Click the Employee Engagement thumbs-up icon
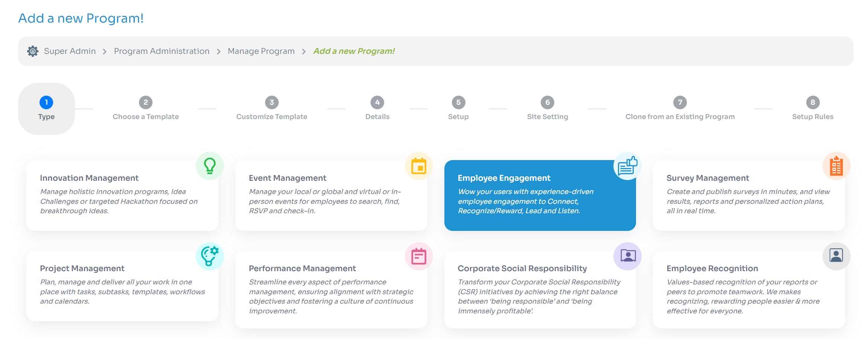The image size is (868, 339). (627, 166)
